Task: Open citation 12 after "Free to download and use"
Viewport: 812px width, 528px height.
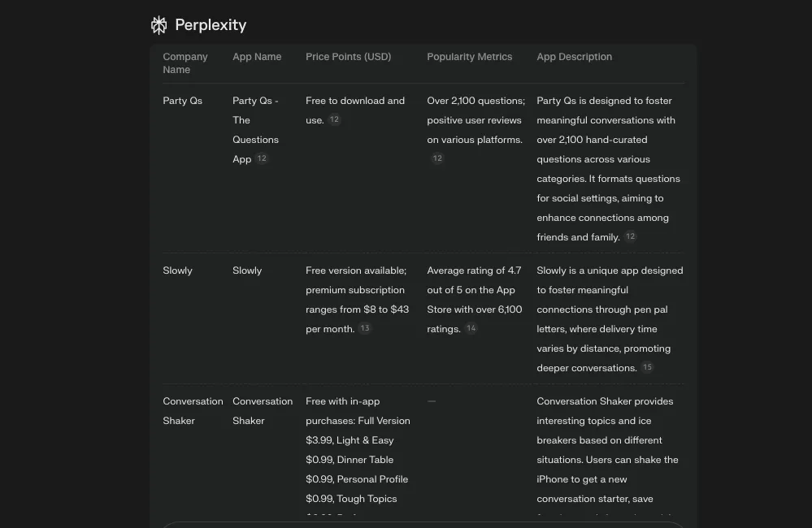Action: click(334, 119)
